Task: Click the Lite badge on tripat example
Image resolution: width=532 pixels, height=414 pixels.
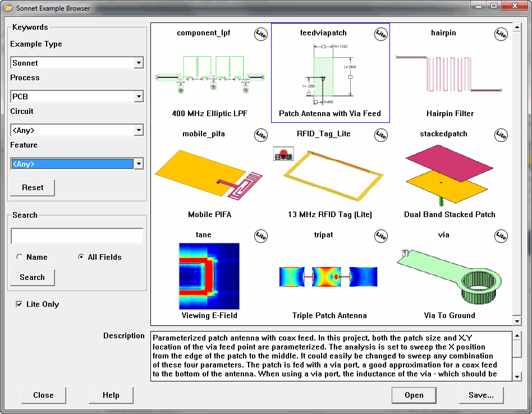Action: pyautogui.click(x=380, y=236)
